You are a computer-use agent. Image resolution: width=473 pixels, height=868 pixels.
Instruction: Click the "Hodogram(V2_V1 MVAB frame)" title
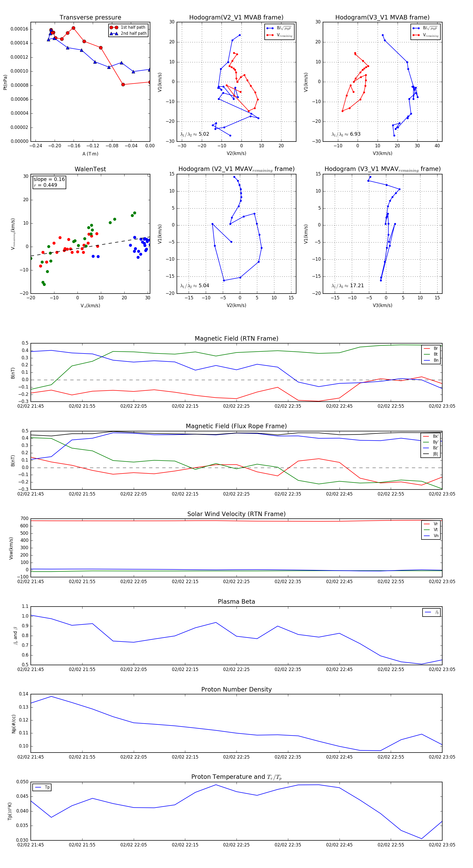(236, 18)
